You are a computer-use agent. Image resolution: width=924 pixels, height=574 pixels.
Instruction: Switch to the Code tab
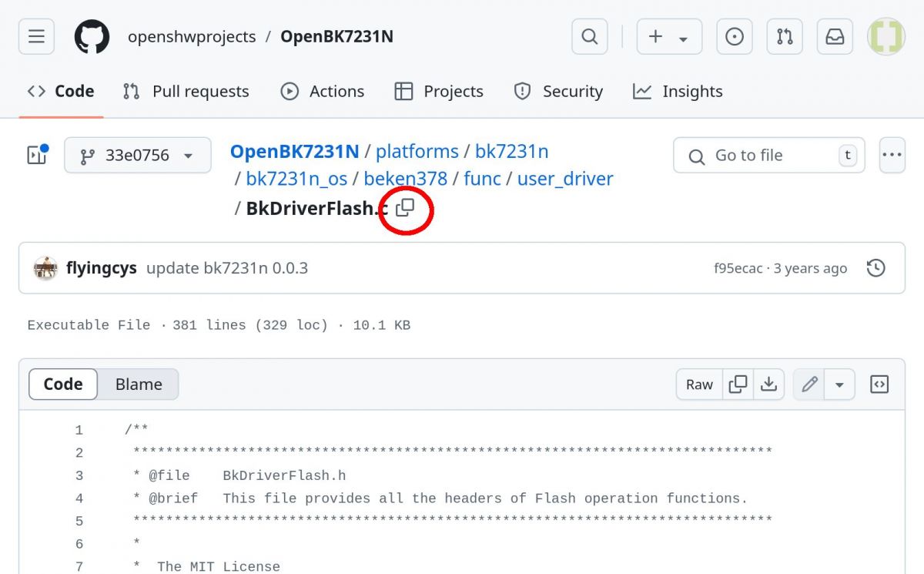61,91
